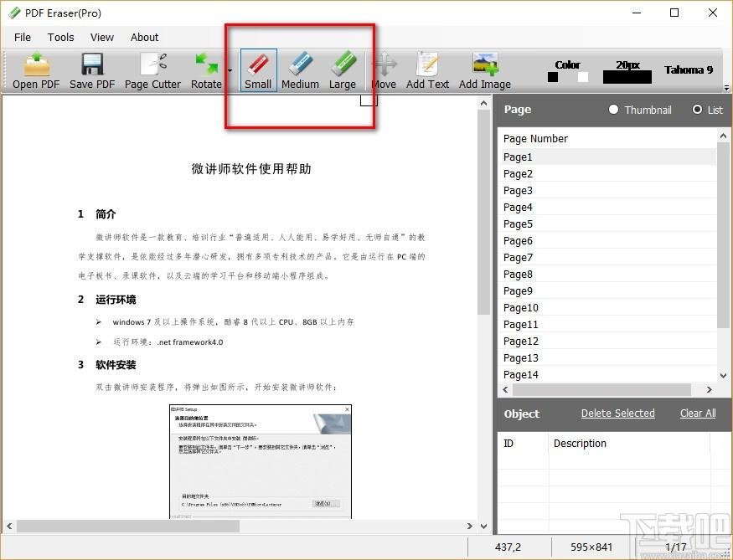Expand the toolbar overflow arrow

[726, 87]
